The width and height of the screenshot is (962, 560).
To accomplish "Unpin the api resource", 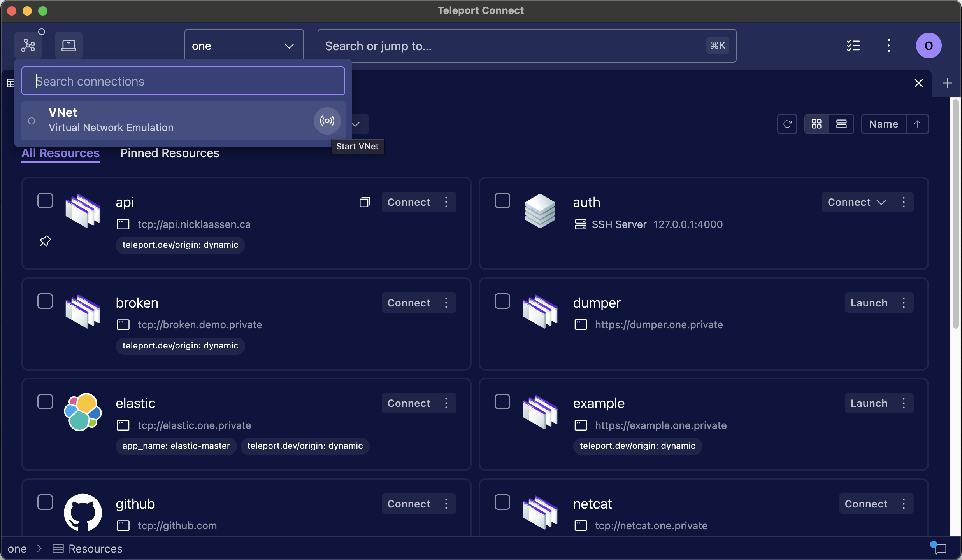I will (x=45, y=241).
